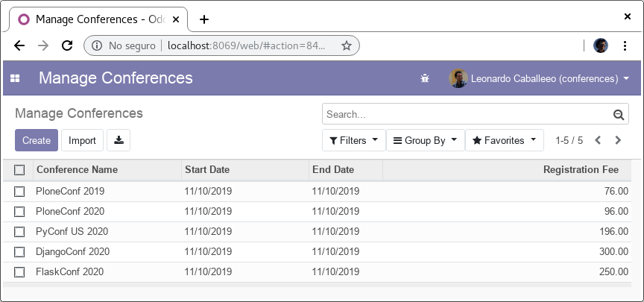The width and height of the screenshot is (644, 302).
Task: Click the debug bug icon
Action: coord(425,78)
